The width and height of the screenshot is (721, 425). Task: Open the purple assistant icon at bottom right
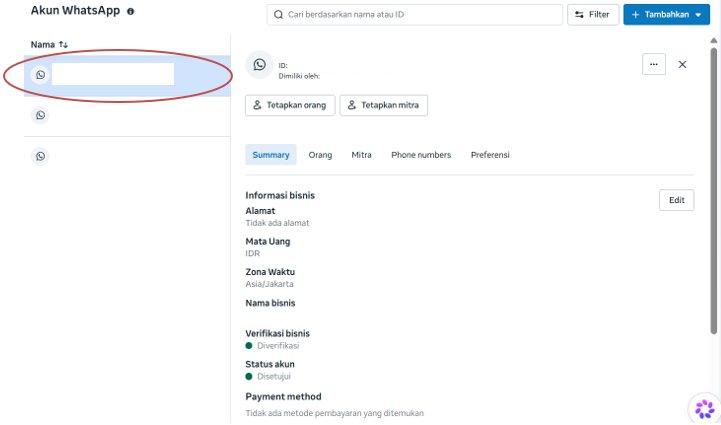[x=704, y=409]
